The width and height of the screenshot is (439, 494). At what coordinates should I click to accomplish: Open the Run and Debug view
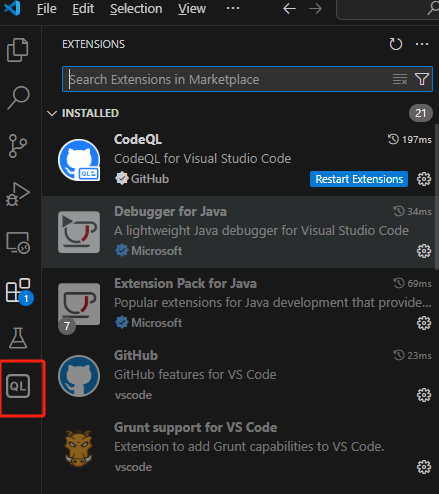click(18, 194)
